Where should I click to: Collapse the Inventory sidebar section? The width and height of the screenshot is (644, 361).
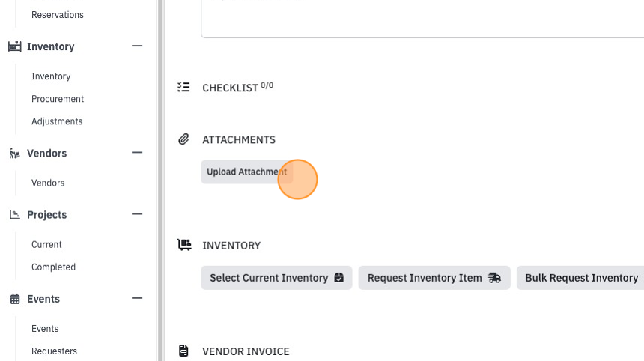137,46
